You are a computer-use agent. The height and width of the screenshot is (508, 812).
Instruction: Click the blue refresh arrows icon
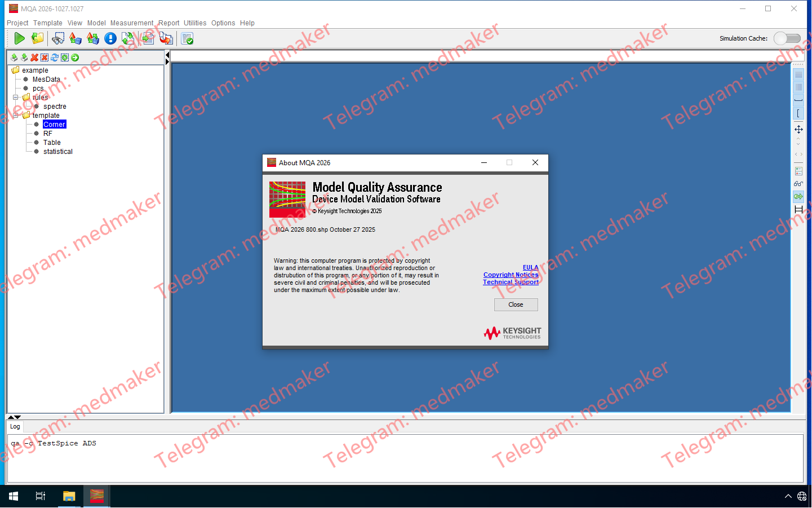pyautogui.click(x=55, y=58)
